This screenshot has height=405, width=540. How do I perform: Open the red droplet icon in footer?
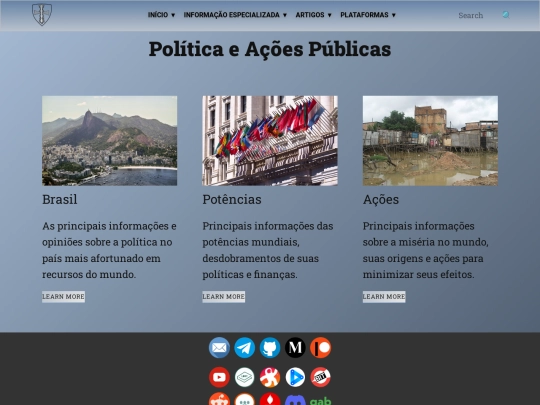point(270,399)
